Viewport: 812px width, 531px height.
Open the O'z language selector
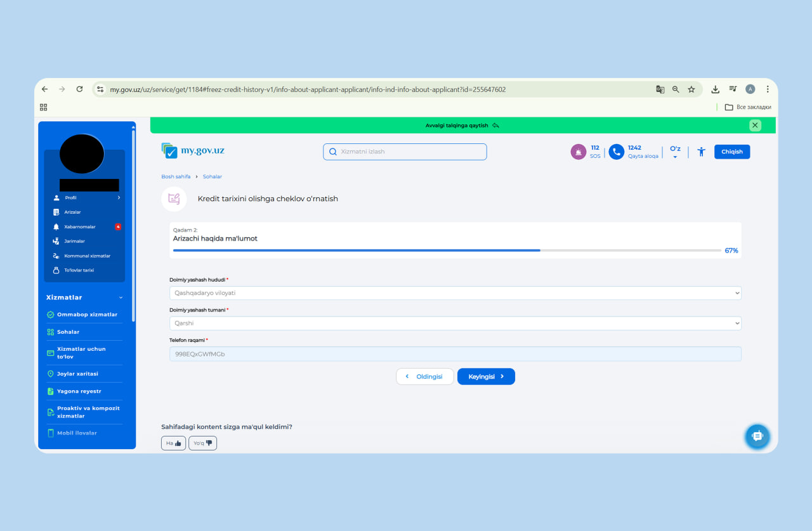pyautogui.click(x=675, y=152)
